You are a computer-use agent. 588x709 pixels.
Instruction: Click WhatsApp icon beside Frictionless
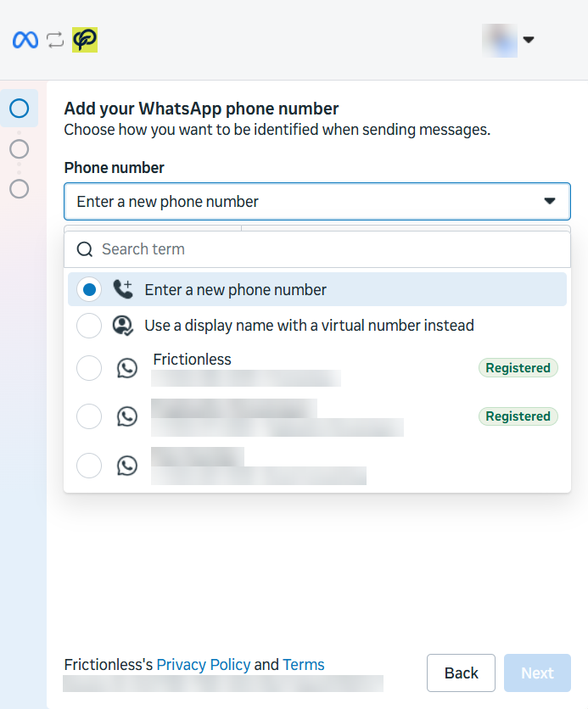(x=127, y=368)
